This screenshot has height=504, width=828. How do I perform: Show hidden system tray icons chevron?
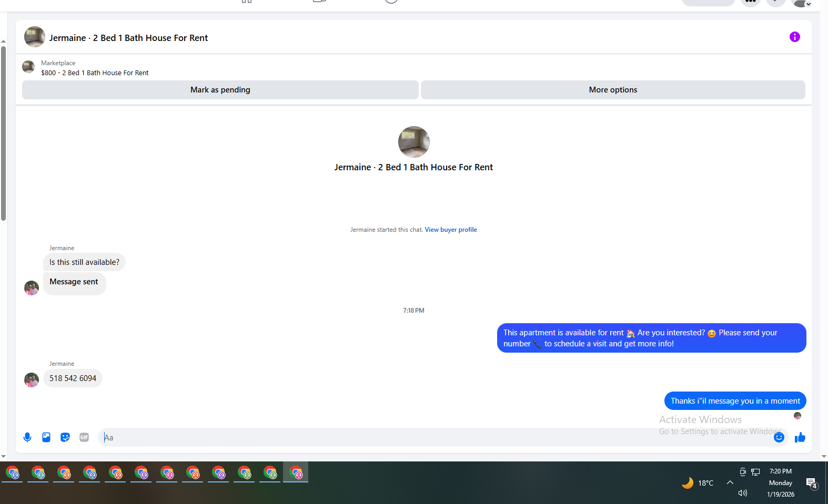[x=730, y=482]
